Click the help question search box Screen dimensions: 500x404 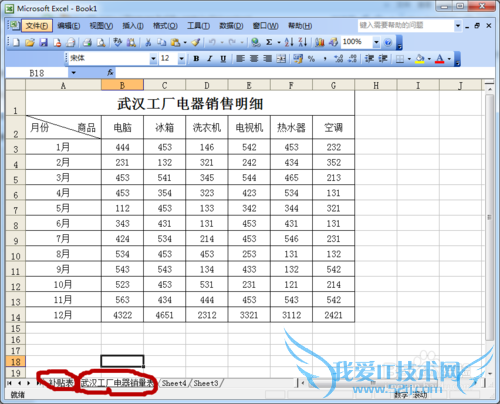click(x=406, y=25)
